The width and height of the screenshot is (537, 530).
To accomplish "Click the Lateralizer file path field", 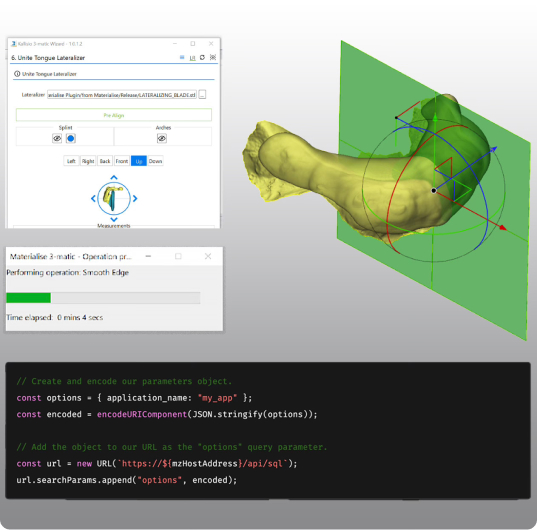I will (122, 95).
